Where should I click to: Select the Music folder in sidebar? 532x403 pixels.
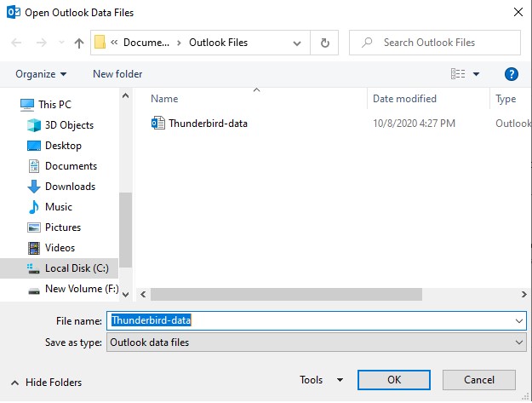[59, 207]
